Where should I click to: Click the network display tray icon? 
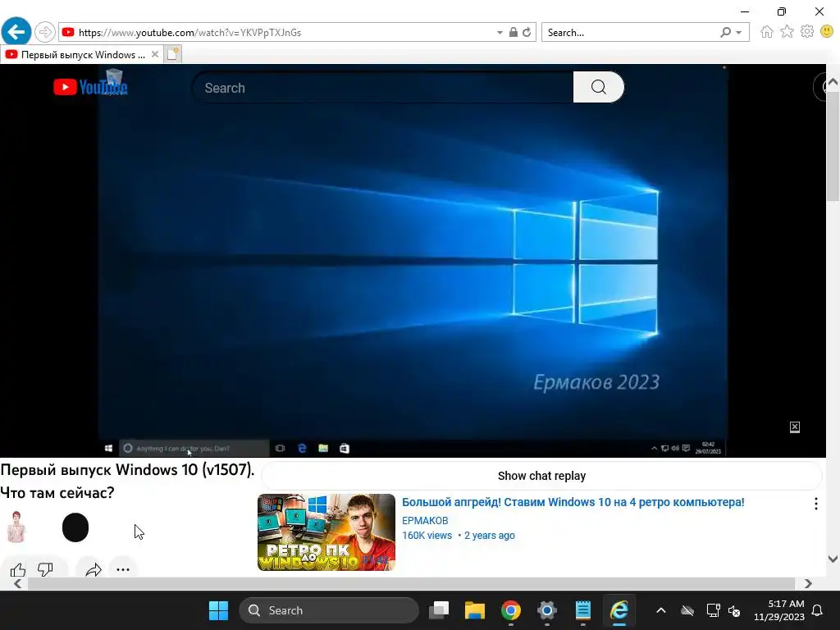[713, 610]
